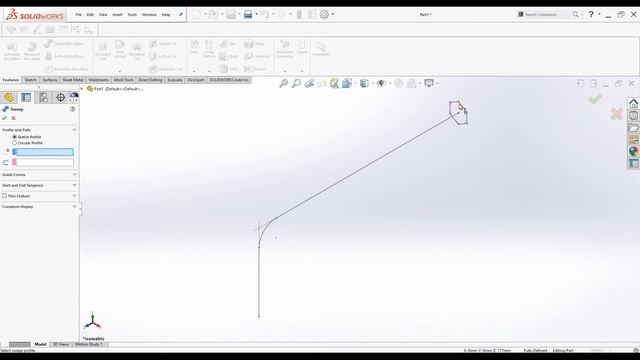This screenshot has height=360, width=640.
Task: Switch to the PropertyManager tab icon
Action: 26,97
